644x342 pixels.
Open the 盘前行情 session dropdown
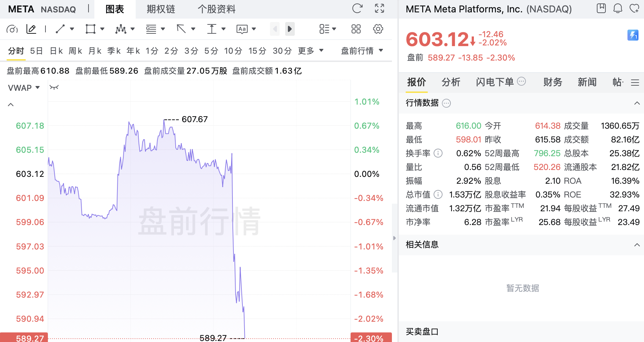pos(362,51)
